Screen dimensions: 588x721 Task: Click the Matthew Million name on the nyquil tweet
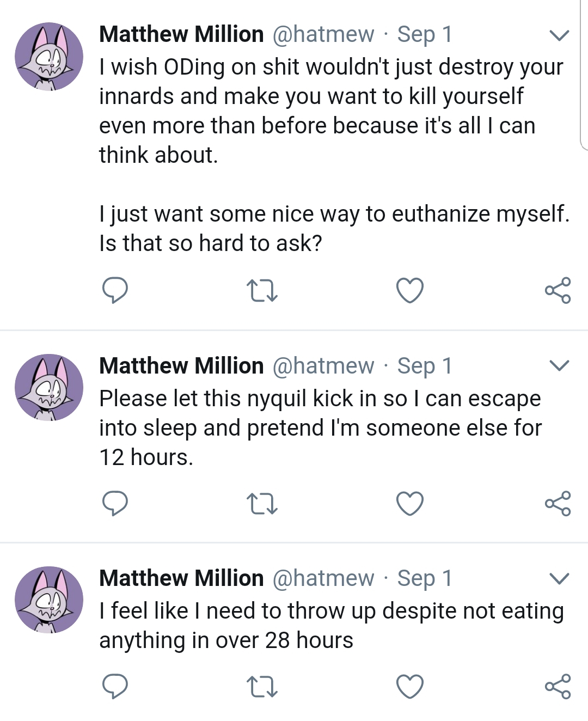(x=181, y=366)
